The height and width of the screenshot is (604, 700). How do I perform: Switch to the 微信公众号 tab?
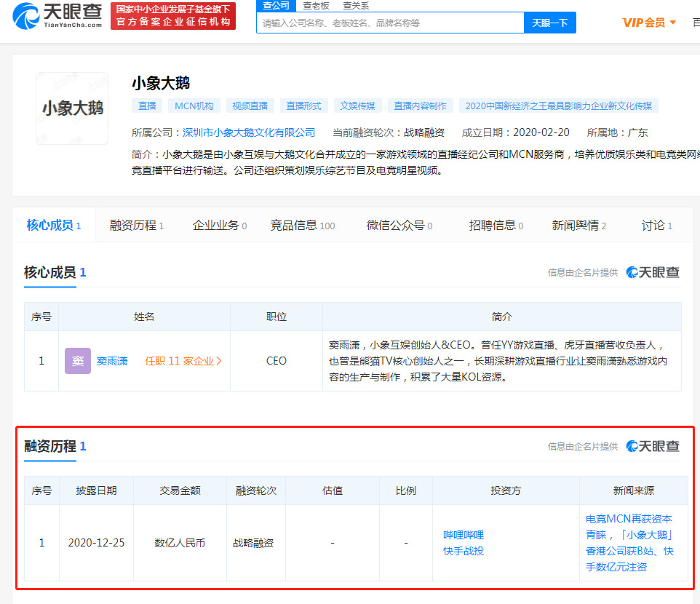399,226
